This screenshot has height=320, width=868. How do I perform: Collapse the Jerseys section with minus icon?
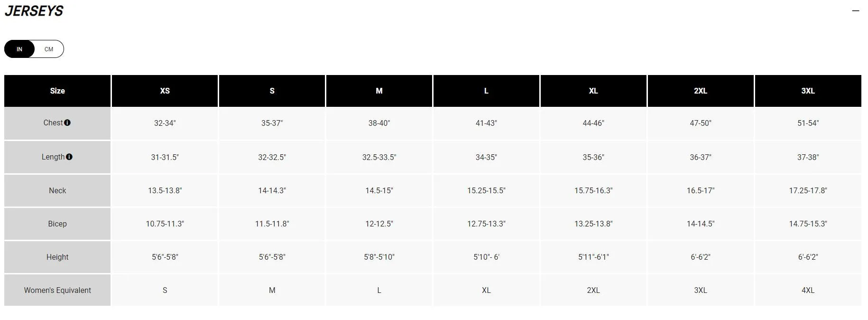coord(856,10)
